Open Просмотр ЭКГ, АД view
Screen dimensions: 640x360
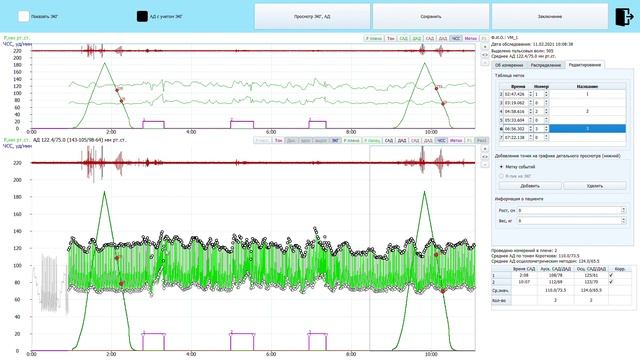coord(312,16)
